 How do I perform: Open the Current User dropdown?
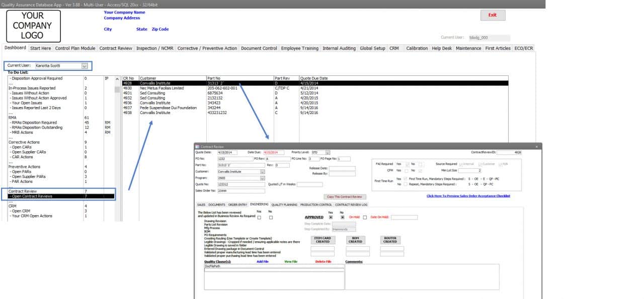click(x=85, y=65)
